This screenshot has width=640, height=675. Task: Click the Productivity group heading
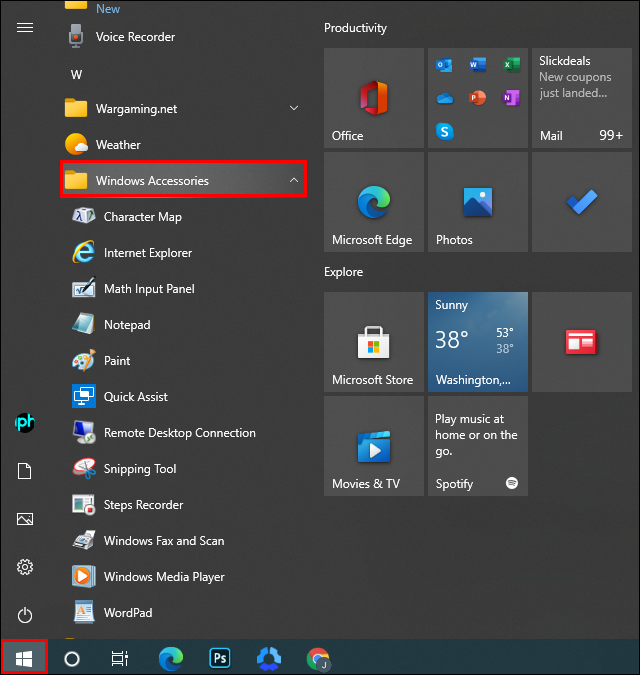point(355,28)
